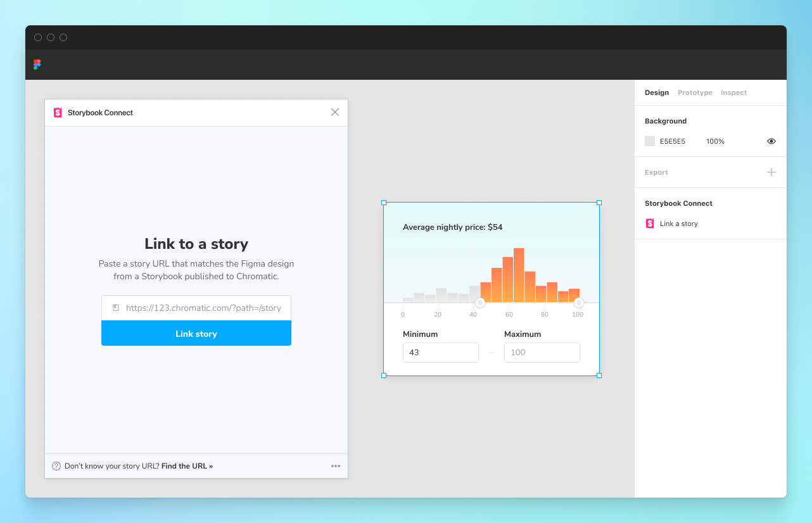
Task: Toggle background visibility eye icon
Action: tap(771, 141)
